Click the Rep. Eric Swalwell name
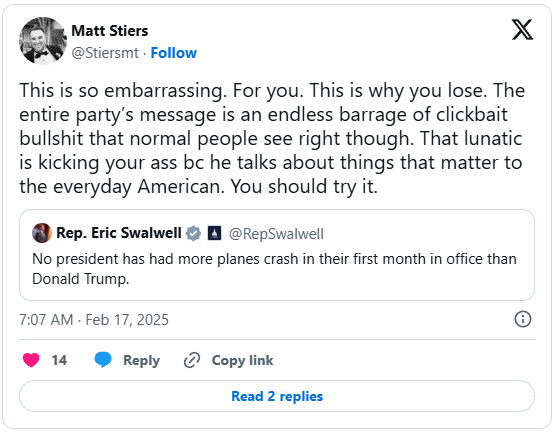556x434 pixels. 119,233
